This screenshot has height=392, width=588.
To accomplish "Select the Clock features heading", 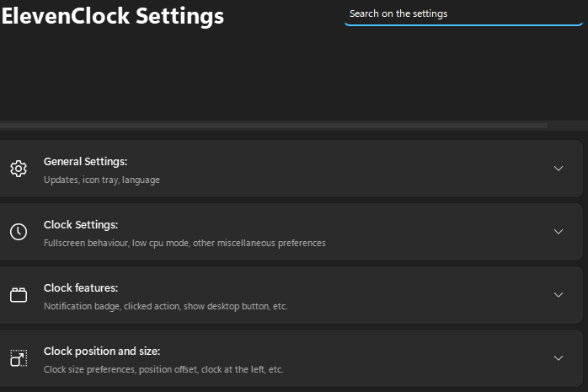I will pyautogui.click(x=81, y=288).
